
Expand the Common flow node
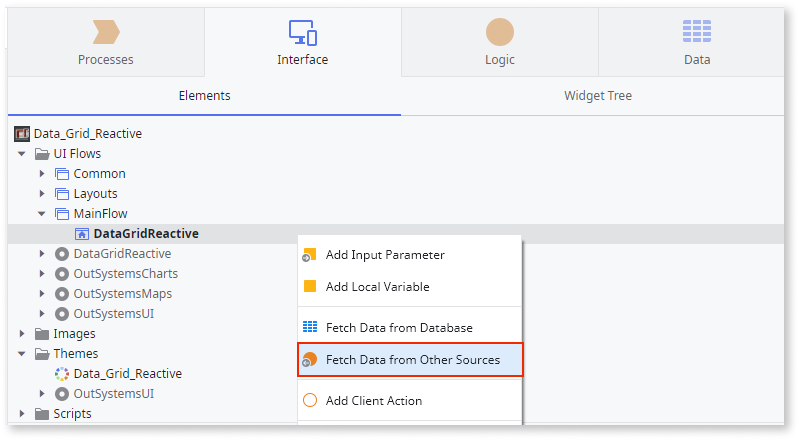click(42, 174)
